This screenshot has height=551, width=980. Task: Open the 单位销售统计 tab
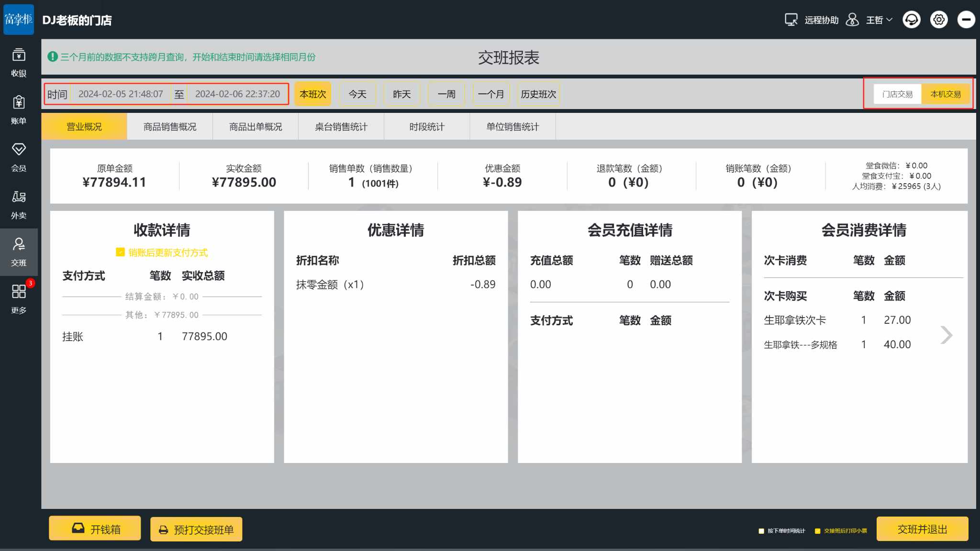pyautogui.click(x=512, y=127)
